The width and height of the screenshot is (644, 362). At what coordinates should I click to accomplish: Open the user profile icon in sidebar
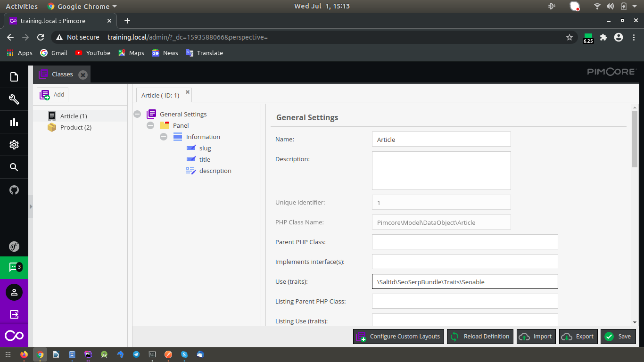[14, 292]
